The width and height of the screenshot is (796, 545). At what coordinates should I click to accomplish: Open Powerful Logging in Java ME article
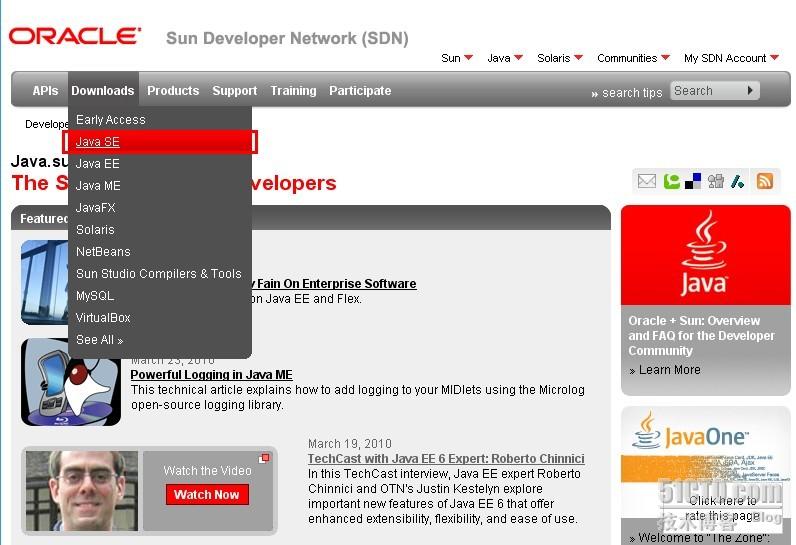[x=211, y=374]
